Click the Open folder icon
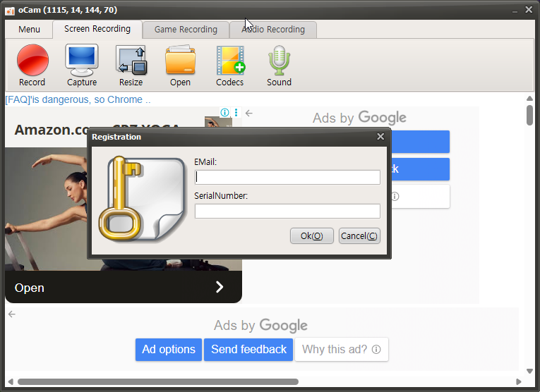 click(x=180, y=60)
